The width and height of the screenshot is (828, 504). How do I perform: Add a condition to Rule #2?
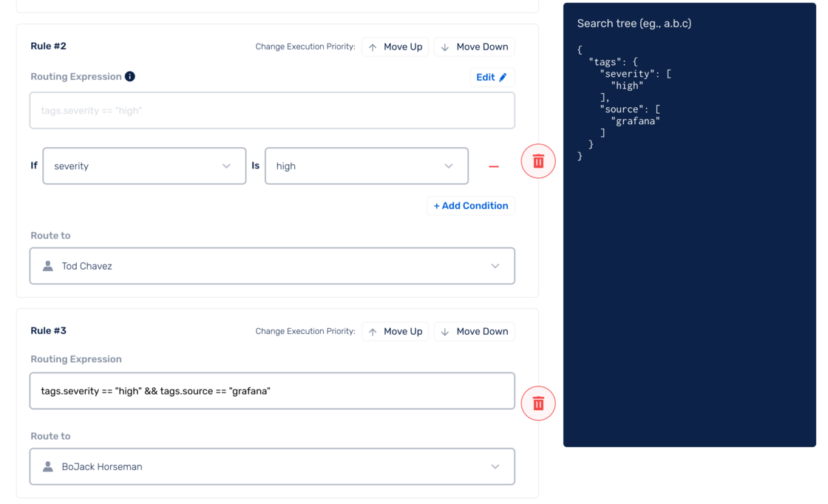[x=470, y=206]
